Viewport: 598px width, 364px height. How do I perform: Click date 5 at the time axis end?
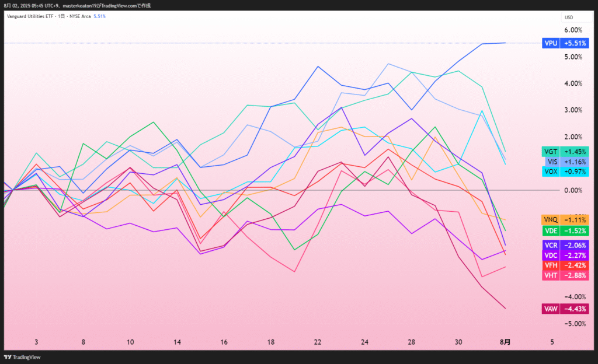(552, 342)
